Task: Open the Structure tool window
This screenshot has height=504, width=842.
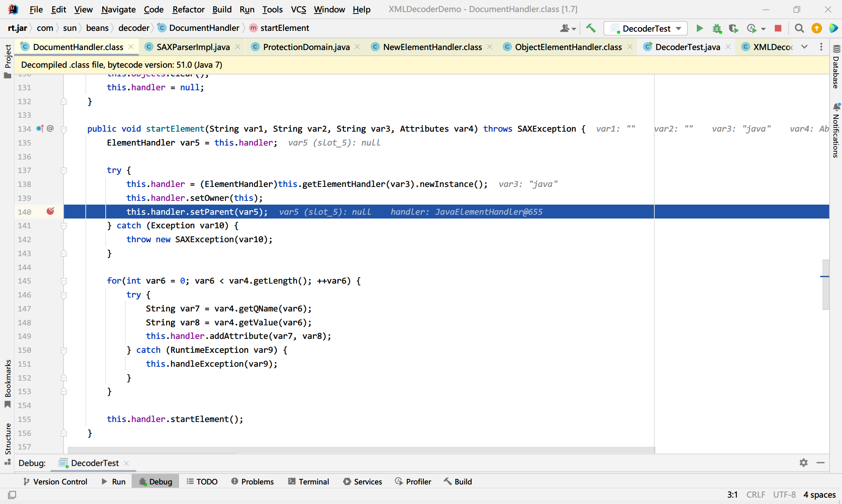Action: coord(8,444)
